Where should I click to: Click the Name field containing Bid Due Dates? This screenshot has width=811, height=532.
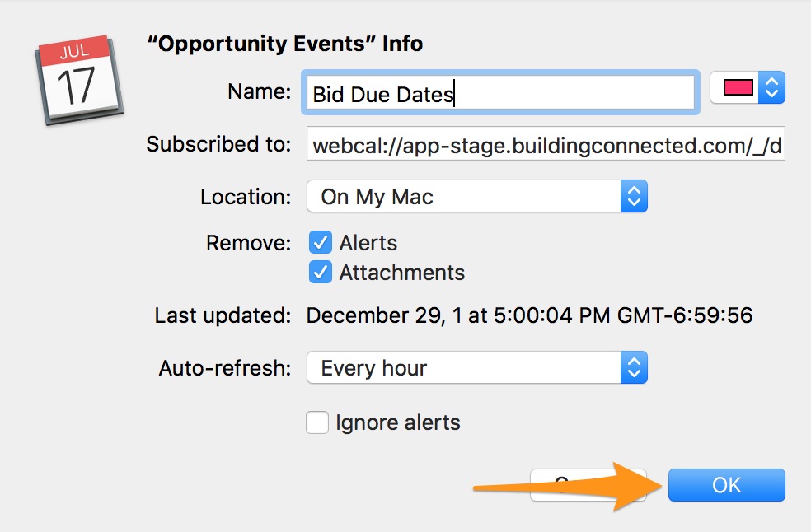pyautogui.click(x=500, y=93)
